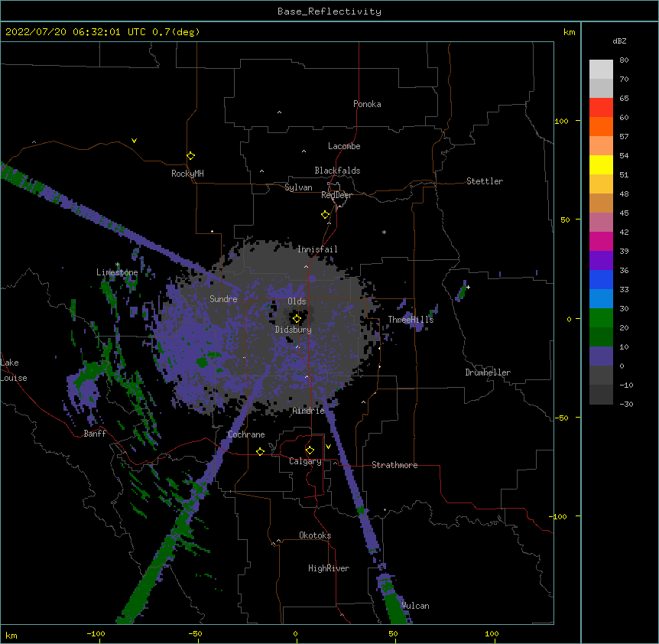The width and height of the screenshot is (659, 644).
Task: Click the Airdrie label
Action: [309, 411]
